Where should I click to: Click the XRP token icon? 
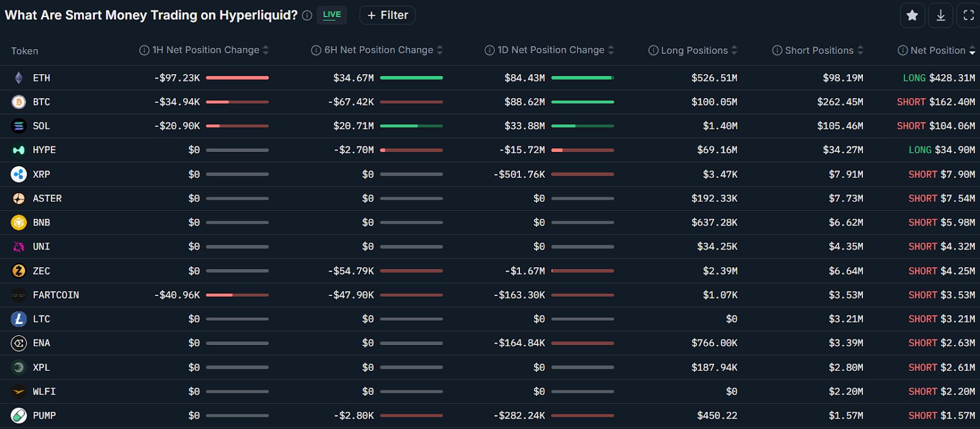click(x=19, y=174)
